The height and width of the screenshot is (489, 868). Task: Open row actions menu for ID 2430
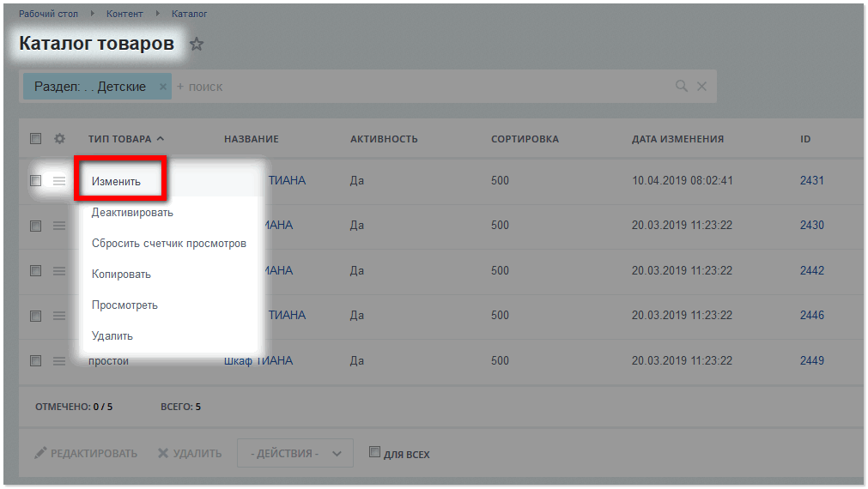tap(59, 226)
